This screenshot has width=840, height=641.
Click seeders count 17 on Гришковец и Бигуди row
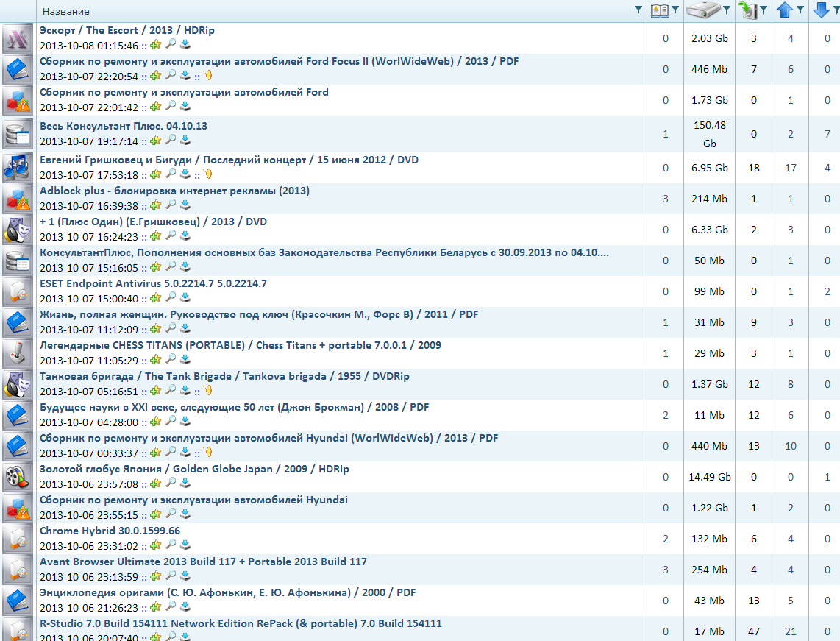coord(791,168)
